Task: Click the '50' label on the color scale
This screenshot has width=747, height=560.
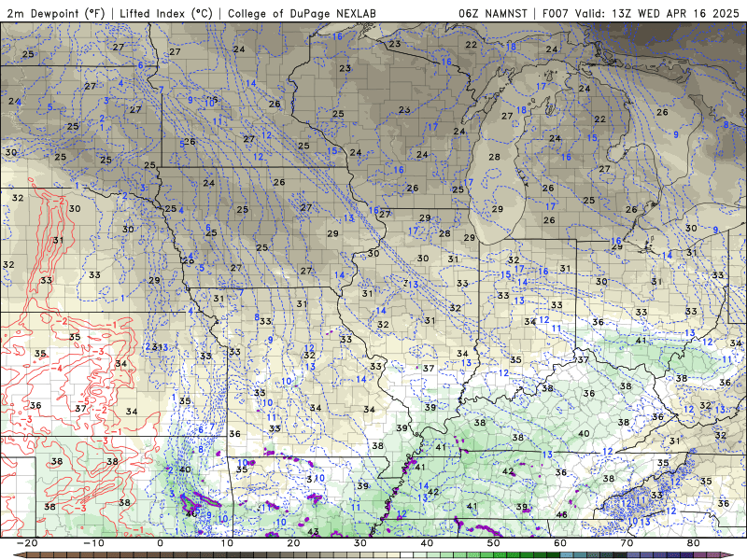Action: click(494, 543)
